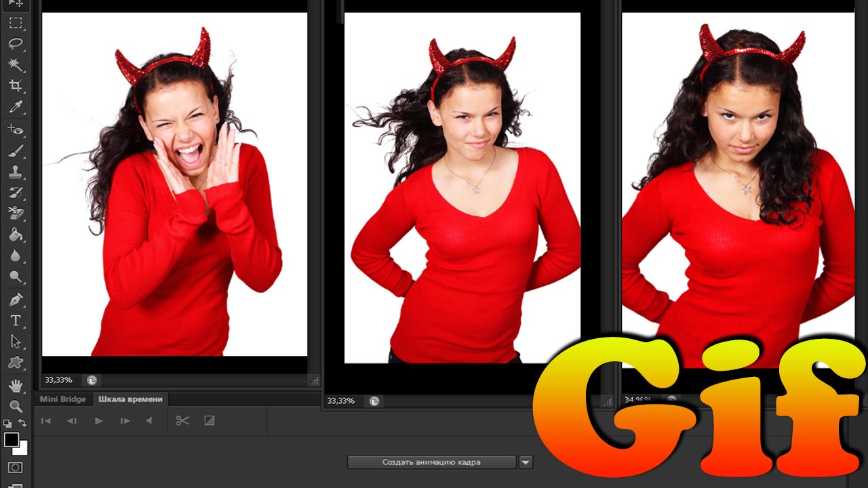Screen dimensions: 868x488
Task: Select the Paint Bucket tool
Action: click(16, 235)
